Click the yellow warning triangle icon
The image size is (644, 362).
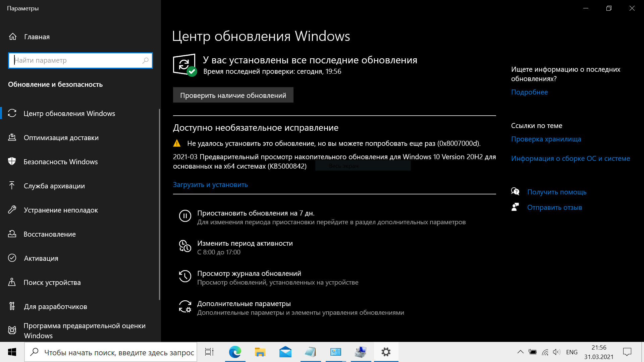click(177, 143)
